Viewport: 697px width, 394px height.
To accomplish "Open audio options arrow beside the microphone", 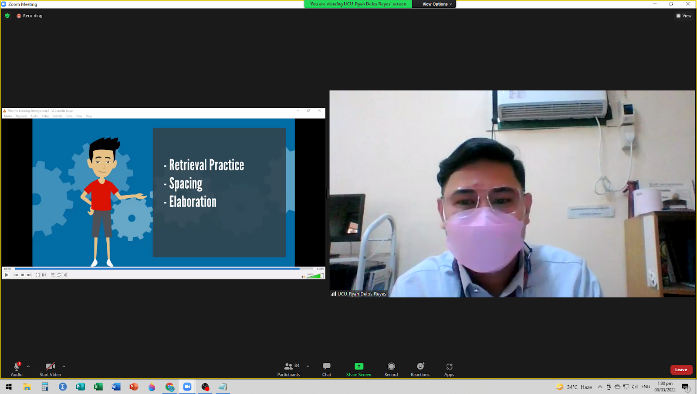I will 28,366.
